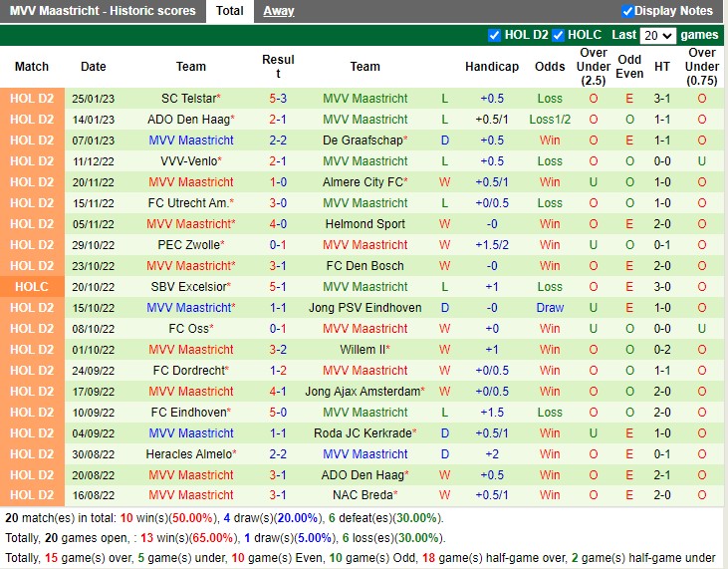Open FC Oss team link
Viewport: 728px width, 569px height.
coord(191,329)
